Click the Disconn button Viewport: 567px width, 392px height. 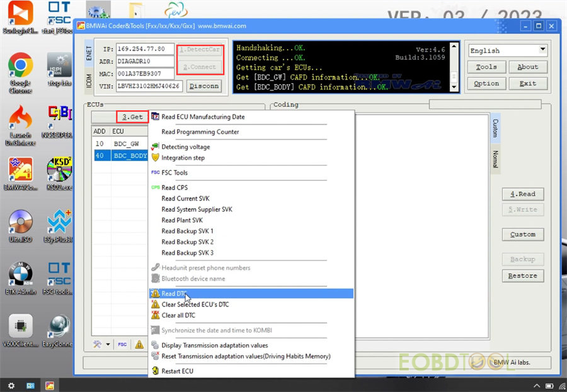(x=204, y=86)
